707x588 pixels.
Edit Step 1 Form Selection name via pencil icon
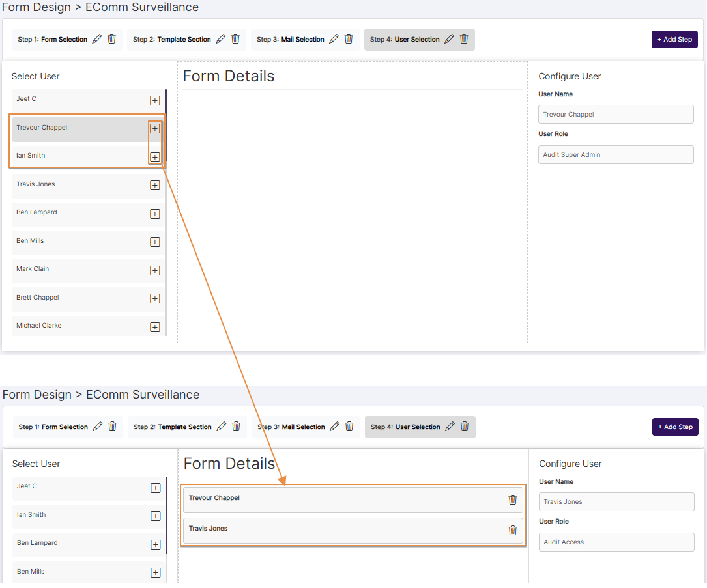[x=96, y=38]
